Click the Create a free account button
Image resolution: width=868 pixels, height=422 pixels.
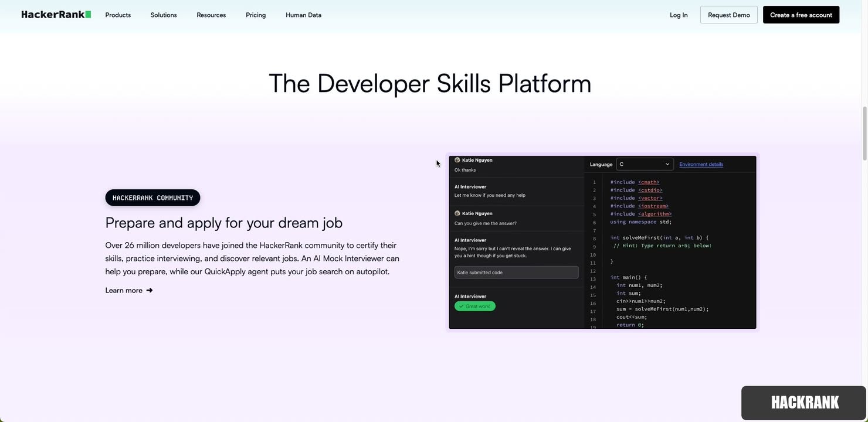pos(801,15)
